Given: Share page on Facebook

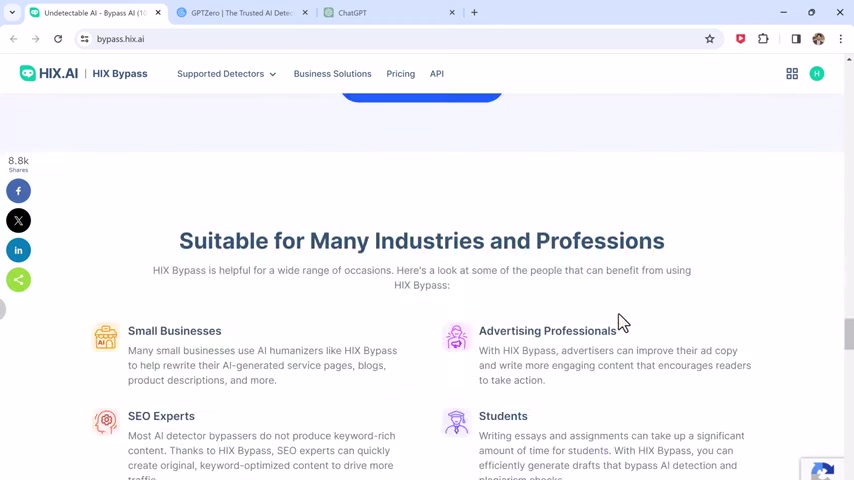Looking at the screenshot, I should pos(19,191).
